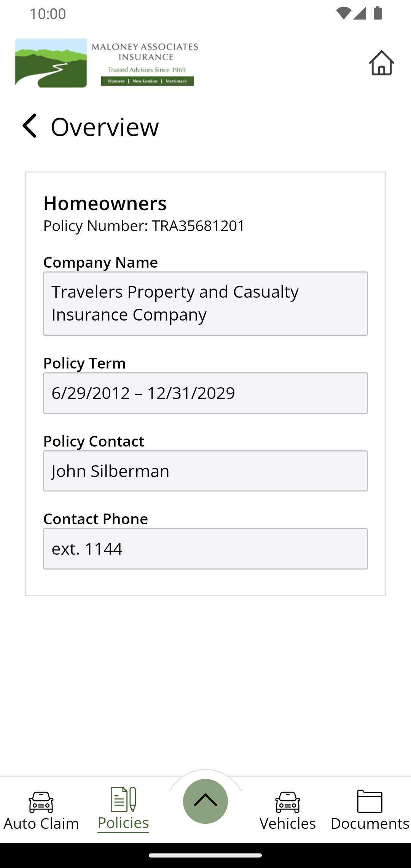Image resolution: width=411 pixels, height=868 pixels.
Task: Tap the Contact Phone ext. 1144 field
Action: coord(205,549)
